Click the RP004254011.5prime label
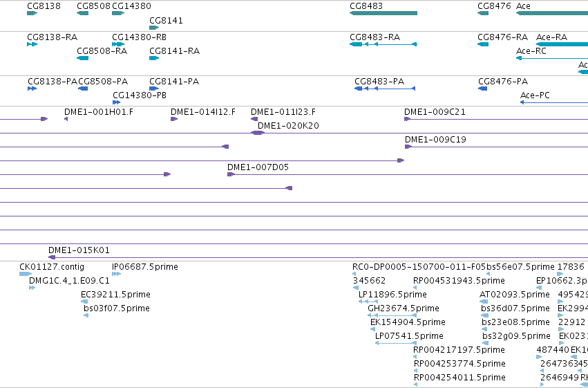 459,378
